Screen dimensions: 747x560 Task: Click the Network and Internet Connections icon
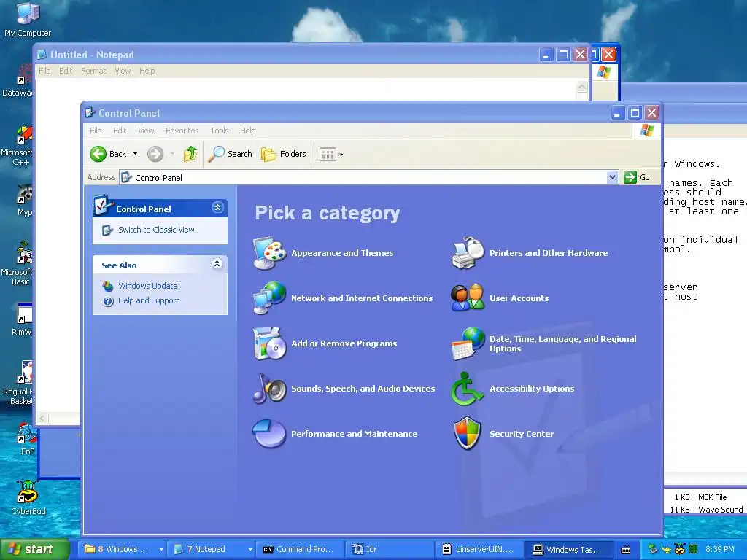[270, 298]
